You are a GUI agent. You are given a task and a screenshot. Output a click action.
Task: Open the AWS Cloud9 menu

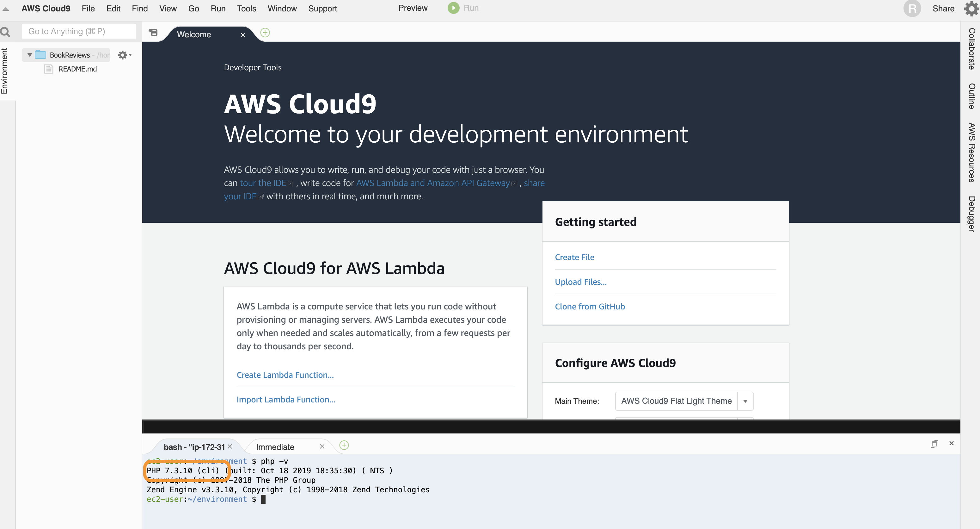point(46,8)
